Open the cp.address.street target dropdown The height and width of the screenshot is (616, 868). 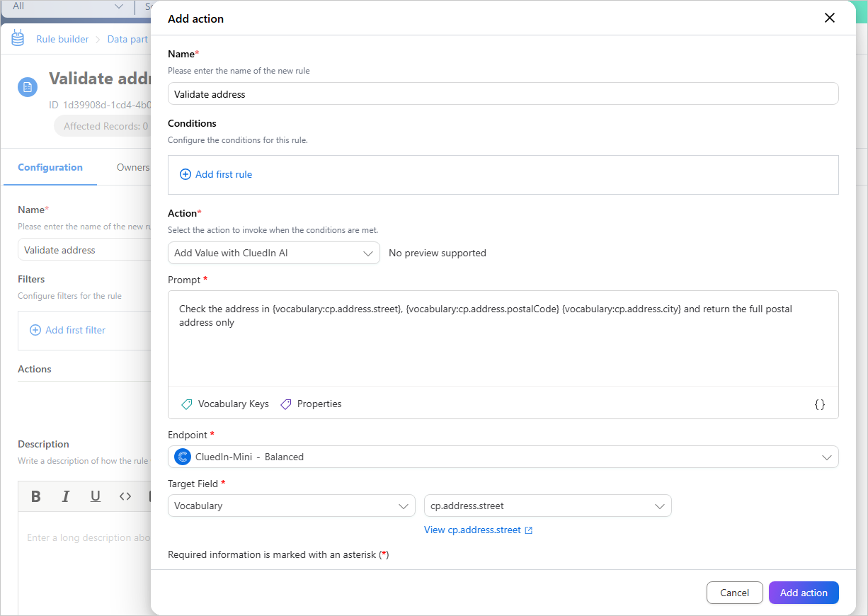548,506
